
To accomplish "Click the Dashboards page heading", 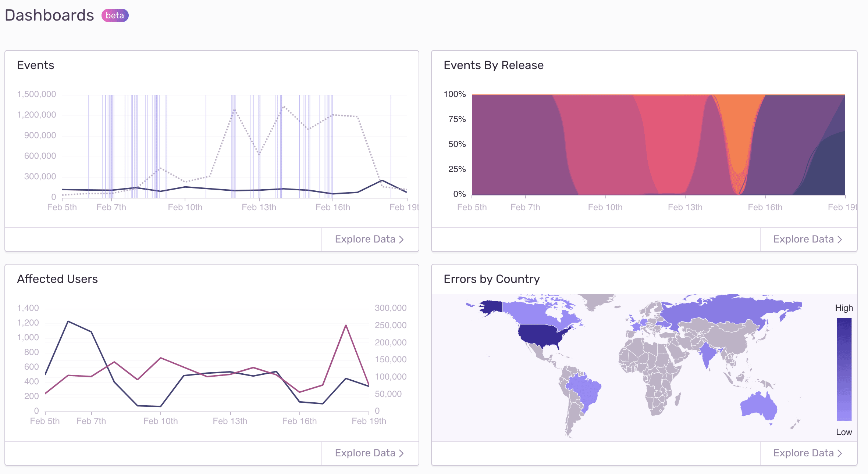I will coord(49,15).
